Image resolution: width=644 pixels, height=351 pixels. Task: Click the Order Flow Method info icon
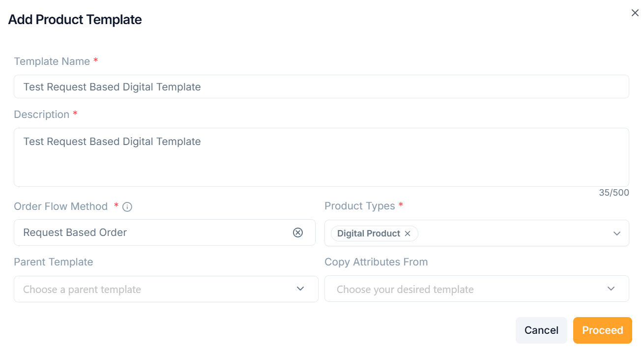tap(127, 207)
